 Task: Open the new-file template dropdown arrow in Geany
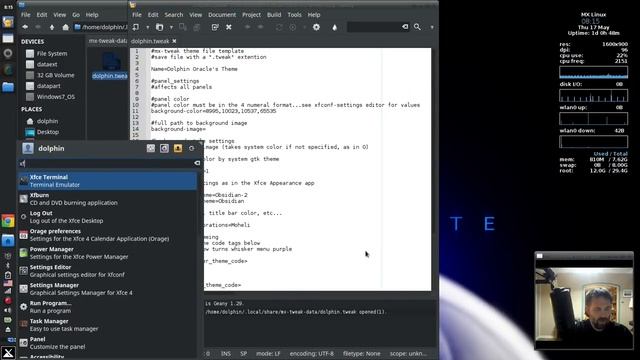coord(147,27)
